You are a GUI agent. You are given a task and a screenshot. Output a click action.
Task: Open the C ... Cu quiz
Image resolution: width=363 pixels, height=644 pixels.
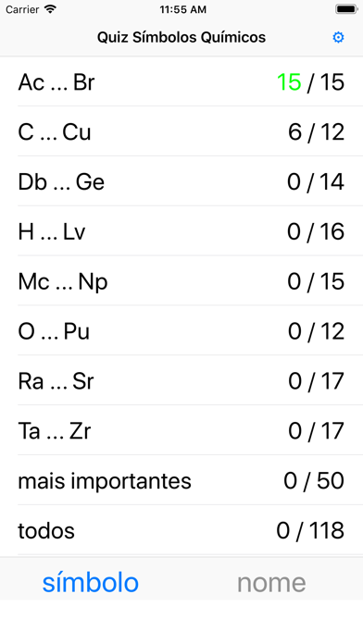(181, 131)
